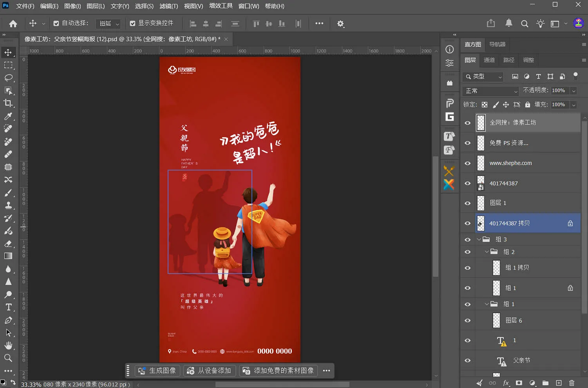Create a new group folder icon
Viewport: 588px width, 388px height.
(545, 383)
